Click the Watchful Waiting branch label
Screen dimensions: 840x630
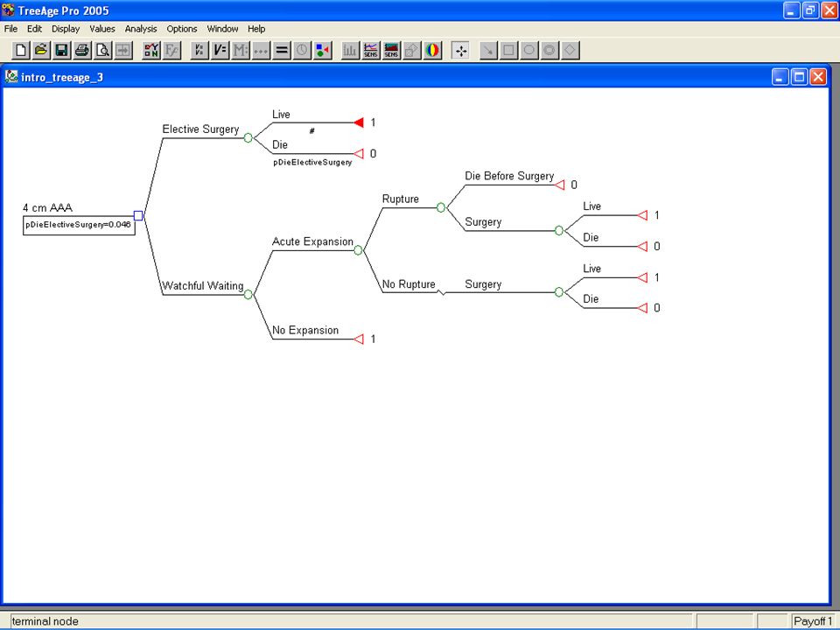coord(203,286)
